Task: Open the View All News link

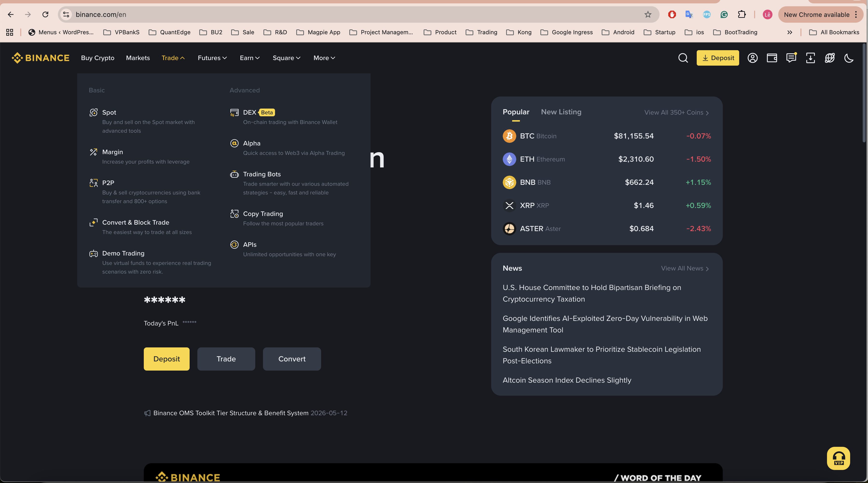Action: [x=685, y=268]
